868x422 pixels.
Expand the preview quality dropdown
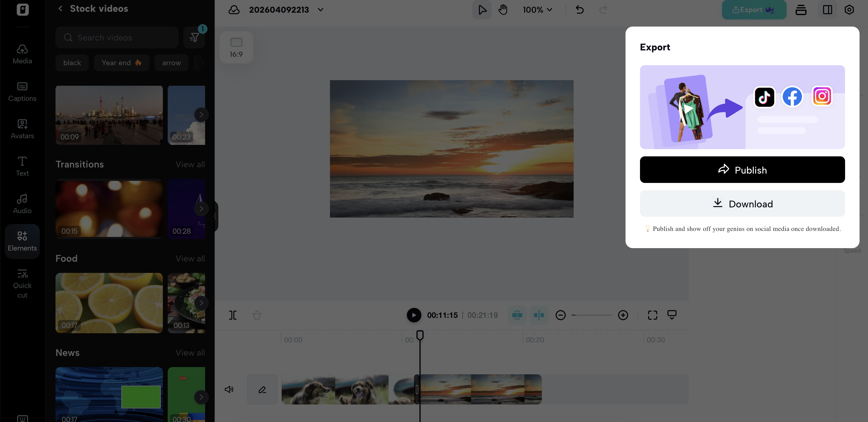point(672,315)
